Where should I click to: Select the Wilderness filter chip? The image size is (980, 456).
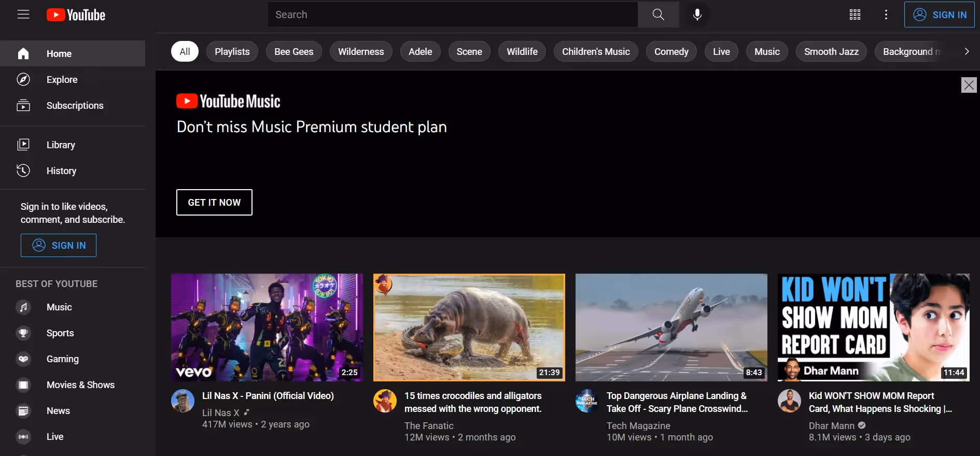point(361,51)
